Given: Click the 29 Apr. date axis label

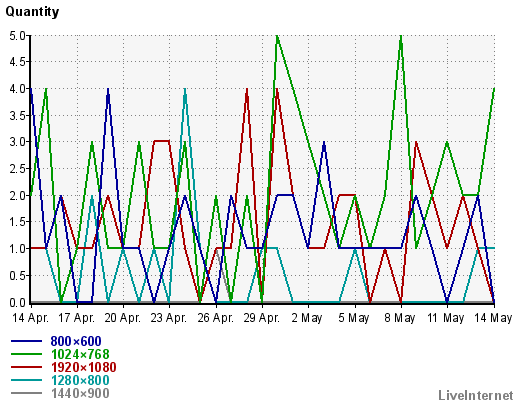Looking at the screenshot, I should pyautogui.click(x=261, y=318).
